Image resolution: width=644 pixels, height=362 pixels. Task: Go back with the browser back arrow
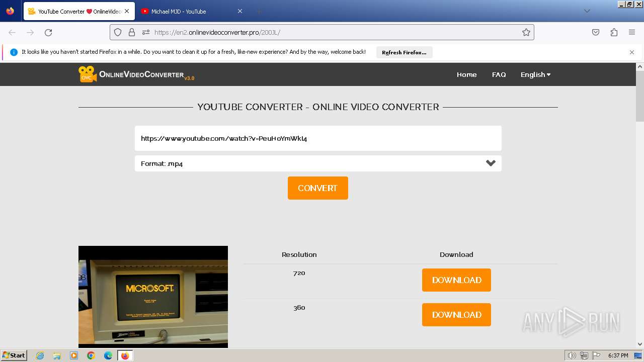pyautogui.click(x=12, y=32)
